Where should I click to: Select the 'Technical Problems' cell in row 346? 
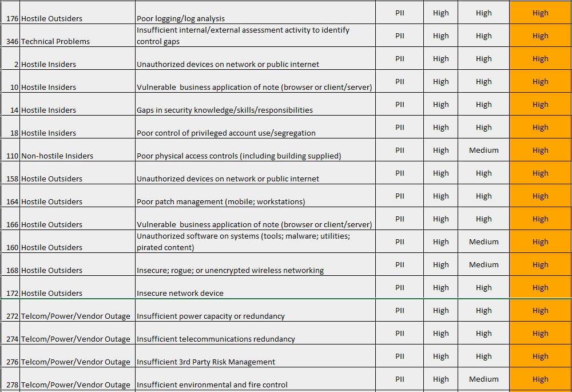77,35
